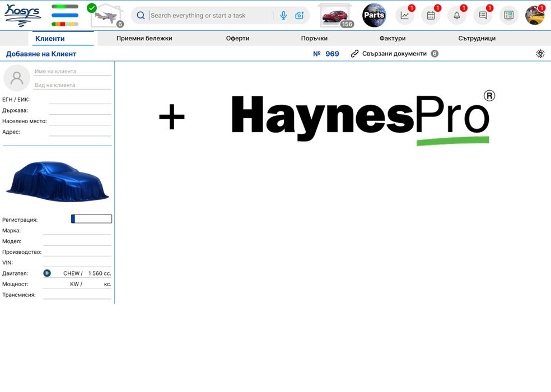Screen dimensions: 551x392
Task: Switch to the Приемни бележки tab
Action: (x=144, y=38)
